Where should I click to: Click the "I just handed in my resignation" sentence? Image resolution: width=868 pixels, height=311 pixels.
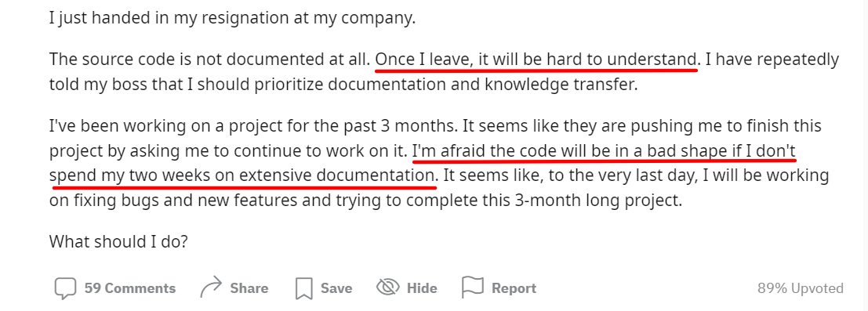[x=232, y=18]
